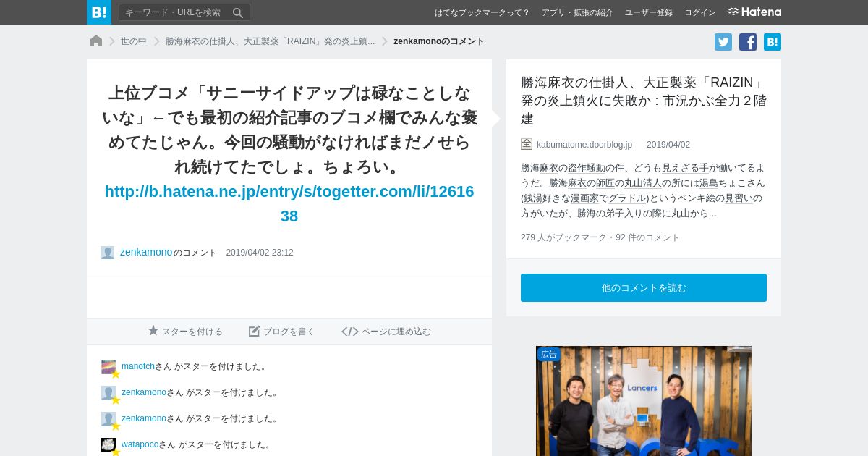
Task: Open ユーザー登録 in the top bar
Action: tap(649, 12)
